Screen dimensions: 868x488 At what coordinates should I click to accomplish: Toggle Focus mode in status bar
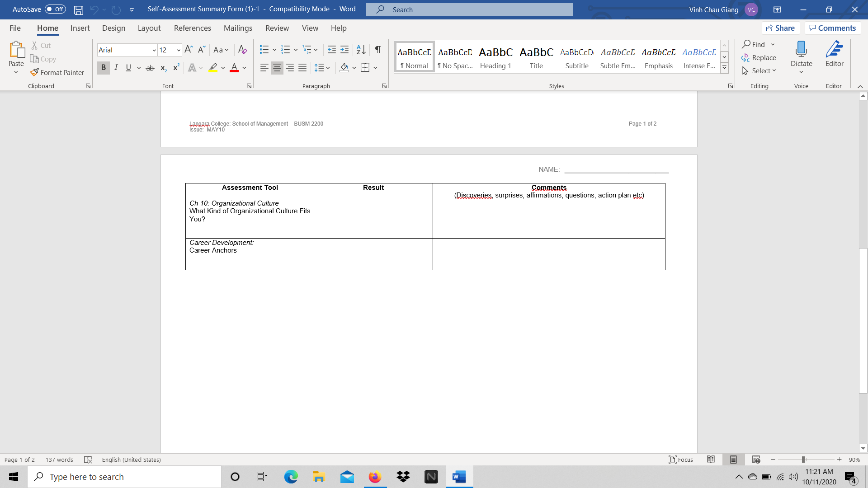click(680, 460)
